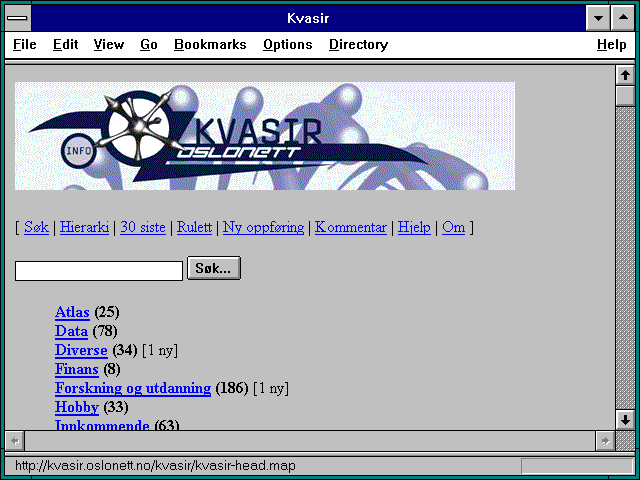Click the vertical scrollbar thumb
The width and height of the screenshot is (640, 480).
pyautogui.click(x=625, y=96)
